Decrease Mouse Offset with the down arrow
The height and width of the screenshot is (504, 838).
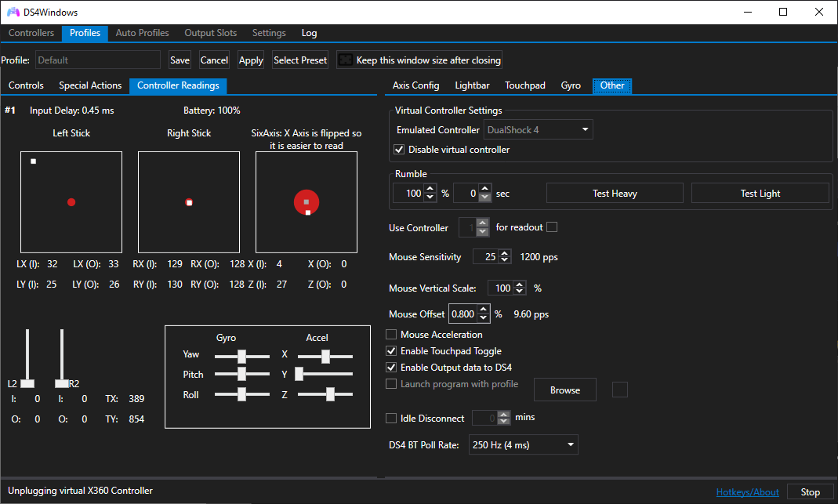tap(483, 318)
